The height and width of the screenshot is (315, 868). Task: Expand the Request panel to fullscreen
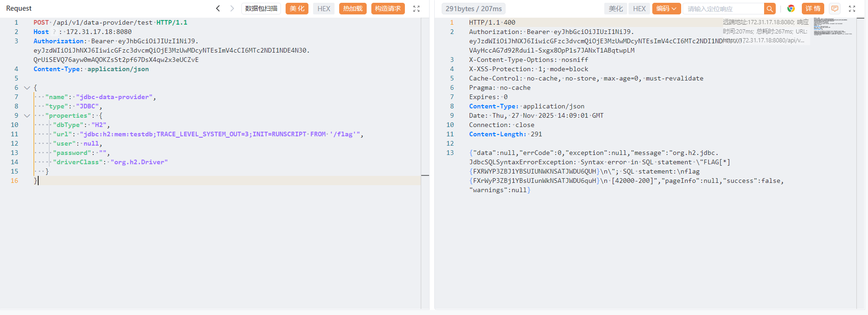(417, 8)
